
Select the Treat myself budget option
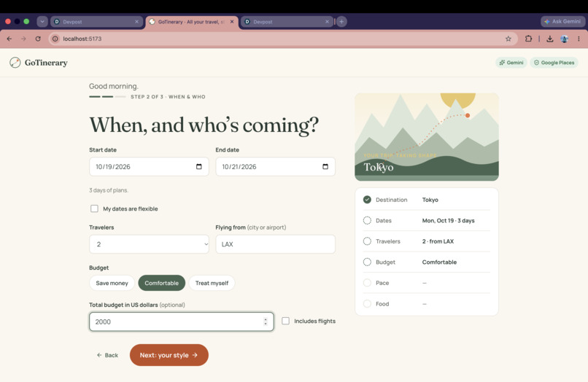click(212, 283)
